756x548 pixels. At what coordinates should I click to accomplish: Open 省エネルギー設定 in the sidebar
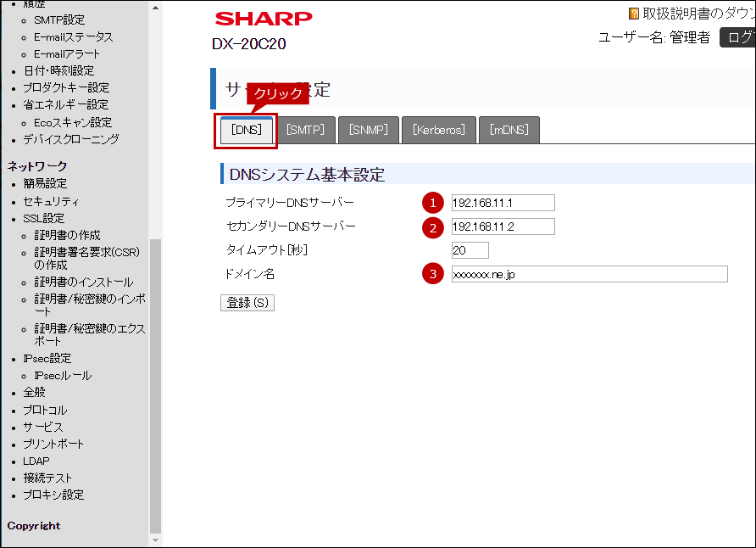(x=66, y=104)
